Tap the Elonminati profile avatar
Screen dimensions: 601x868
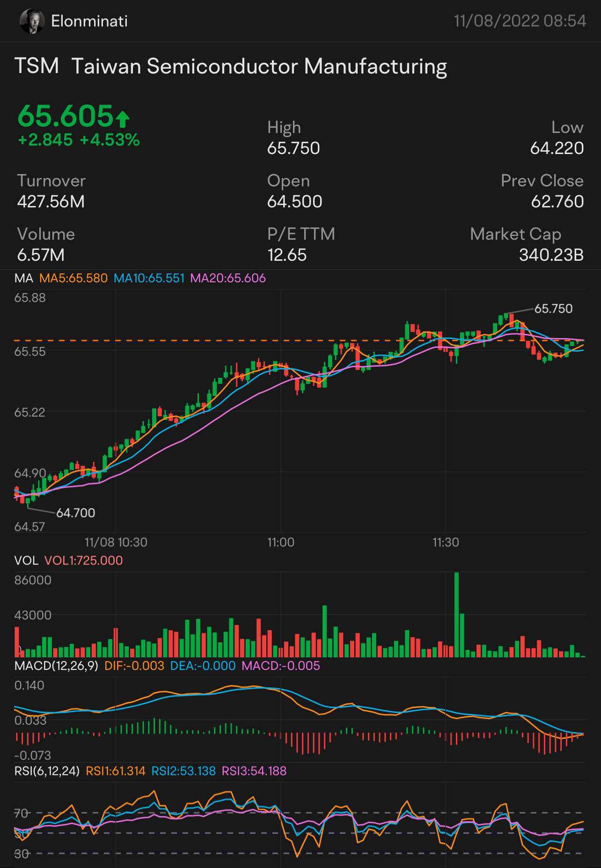point(32,21)
